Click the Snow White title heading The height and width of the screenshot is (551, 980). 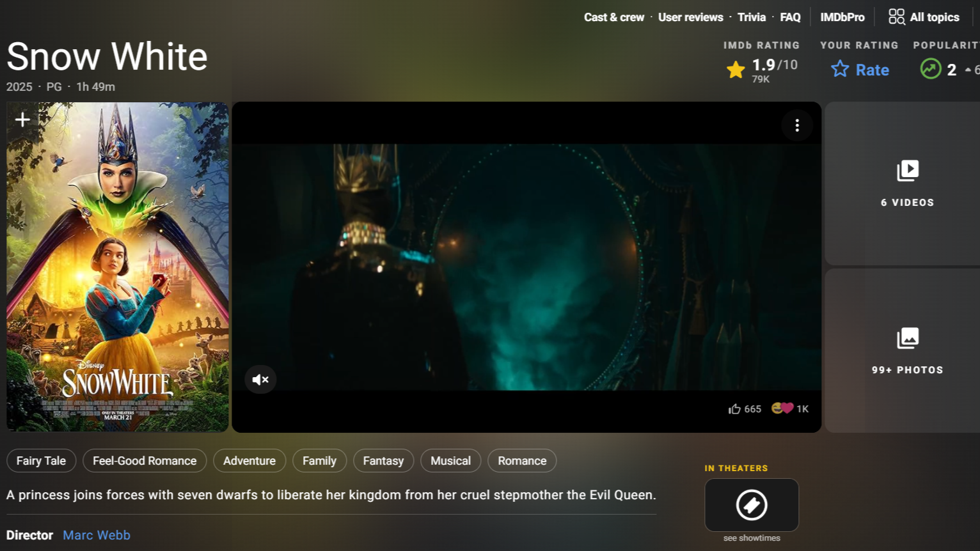[x=107, y=56]
